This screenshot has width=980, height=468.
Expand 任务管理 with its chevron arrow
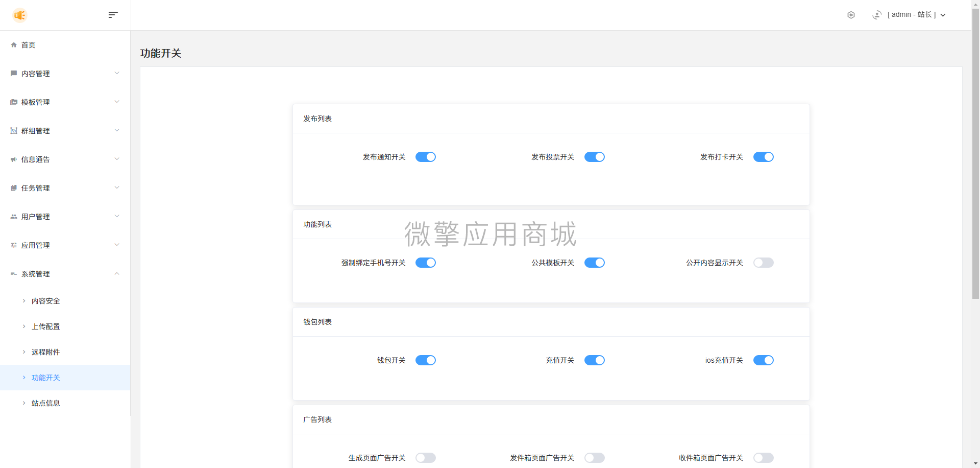point(117,188)
